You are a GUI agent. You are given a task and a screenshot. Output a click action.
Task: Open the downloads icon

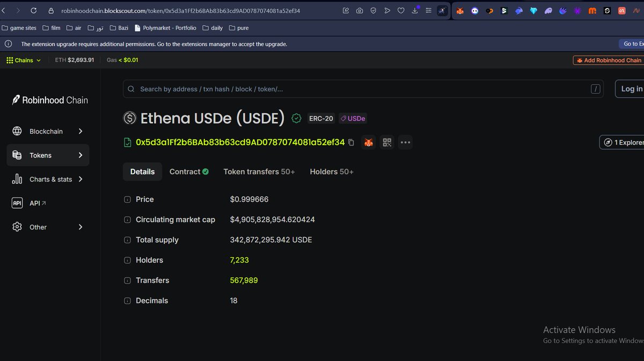point(415,10)
